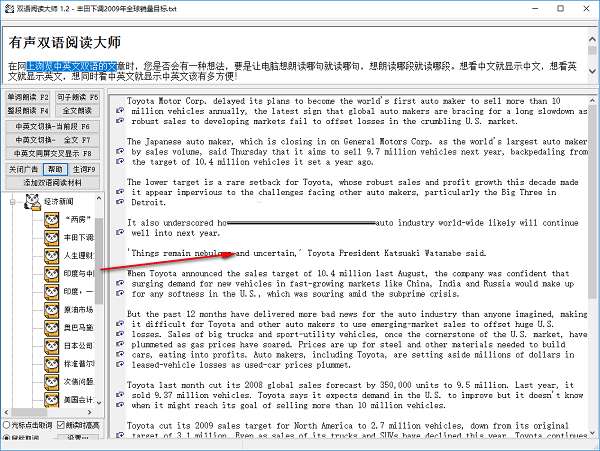600x451 pixels.
Task: Click 添加双语阅读材料 button
Action: click(x=53, y=182)
